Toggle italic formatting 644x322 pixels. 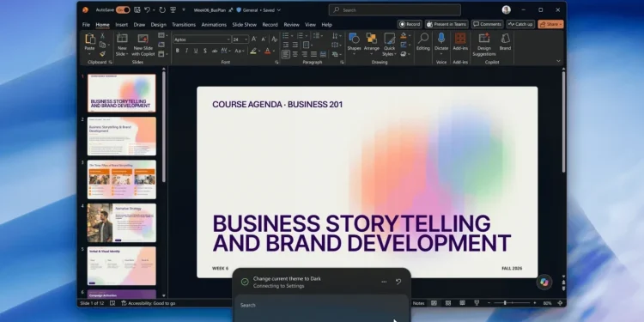[x=186, y=51]
